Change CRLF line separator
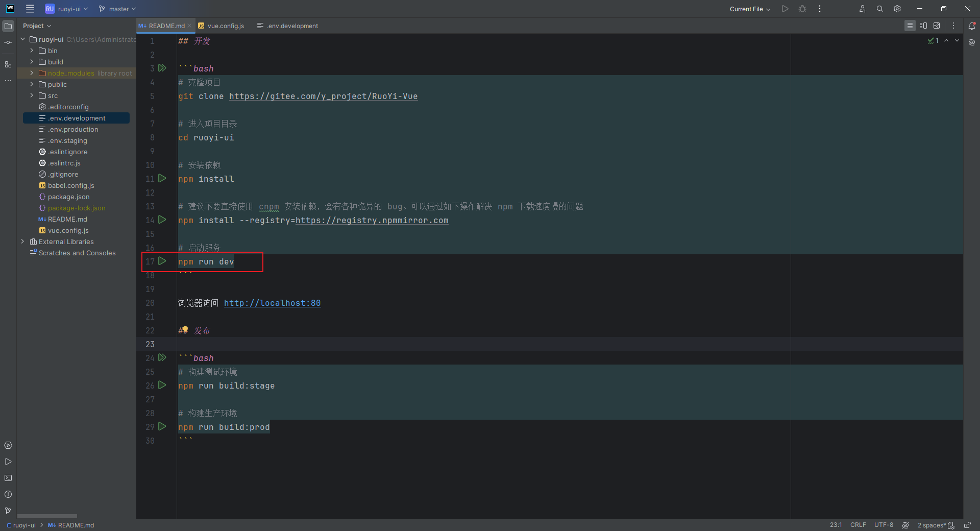Viewport: 980px width, 531px height. point(858,525)
